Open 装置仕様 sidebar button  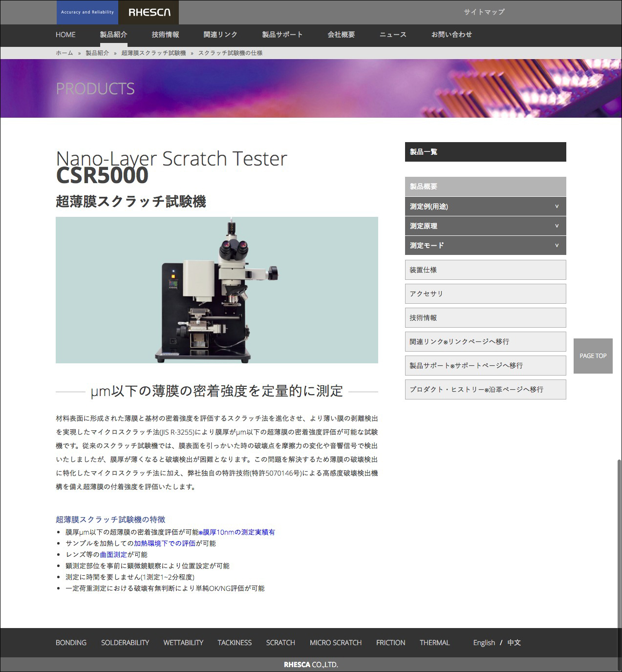pyautogui.click(x=486, y=270)
